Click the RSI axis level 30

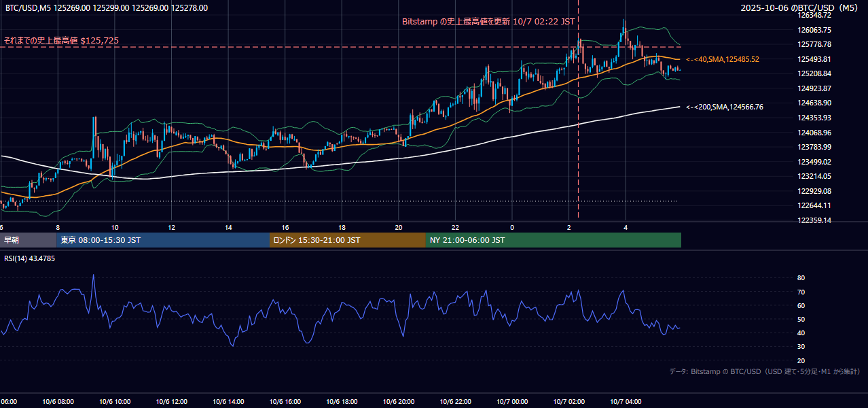pos(801,347)
